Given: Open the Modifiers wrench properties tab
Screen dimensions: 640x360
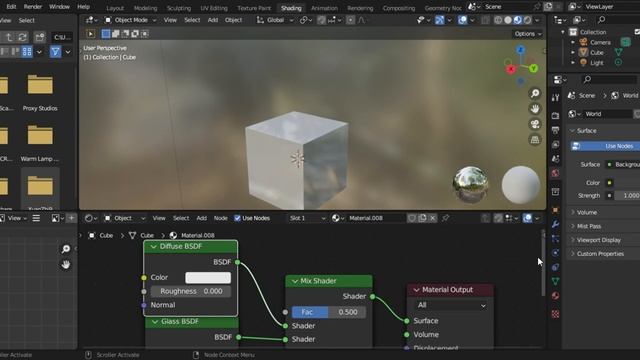Looking at the screenshot, I should pyautogui.click(x=555, y=224).
